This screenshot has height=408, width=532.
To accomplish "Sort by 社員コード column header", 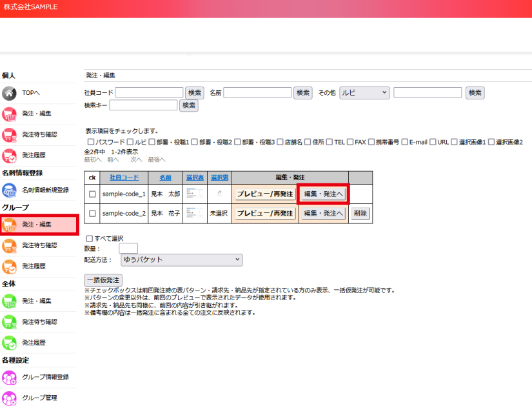I will (x=124, y=178).
